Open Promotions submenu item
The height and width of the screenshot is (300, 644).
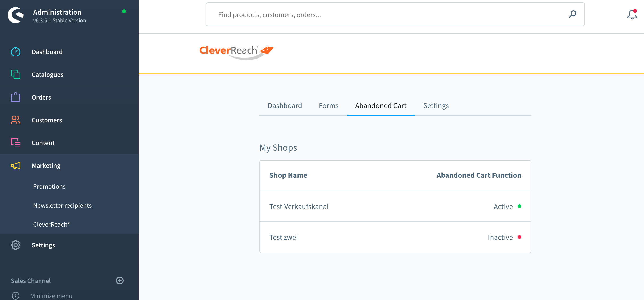pos(49,186)
